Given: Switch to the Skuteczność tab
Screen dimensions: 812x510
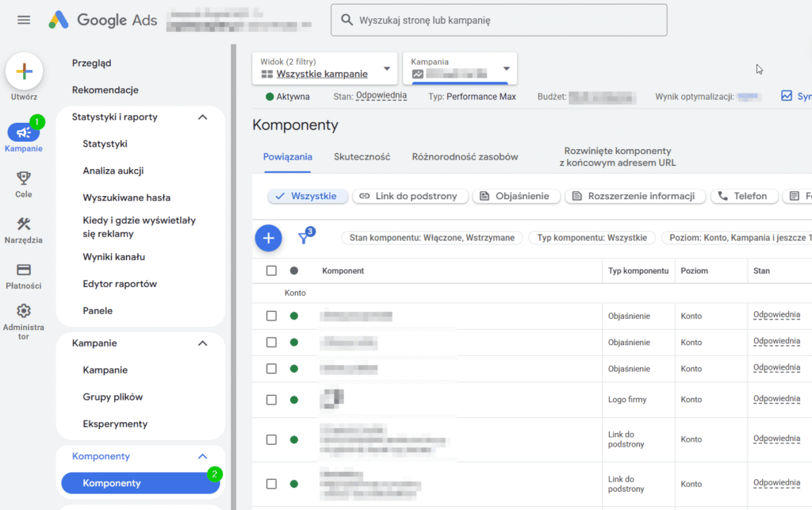Looking at the screenshot, I should pos(362,156).
